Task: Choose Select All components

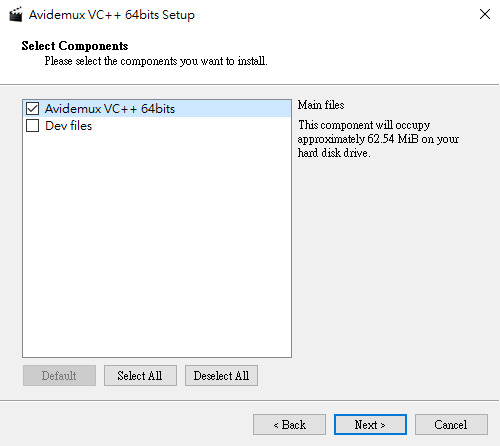Action: (140, 376)
